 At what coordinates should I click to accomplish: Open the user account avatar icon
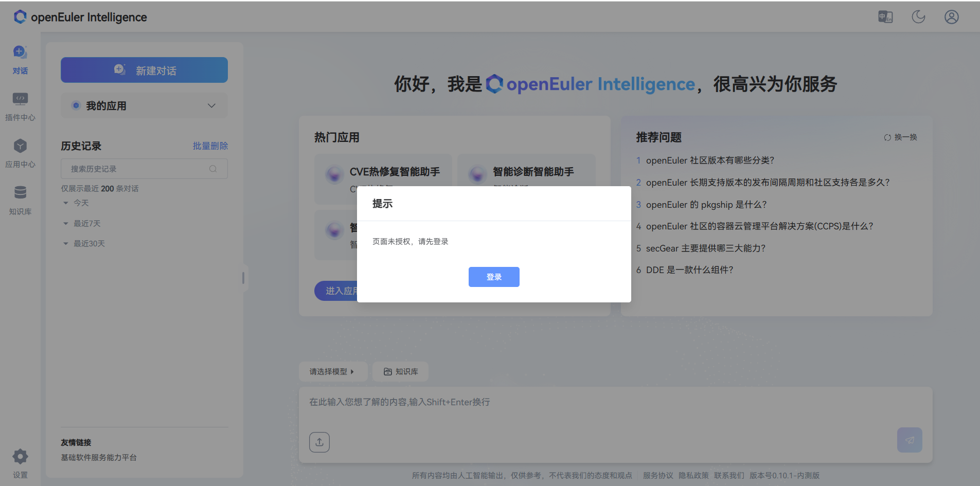[x=952, y=17]
